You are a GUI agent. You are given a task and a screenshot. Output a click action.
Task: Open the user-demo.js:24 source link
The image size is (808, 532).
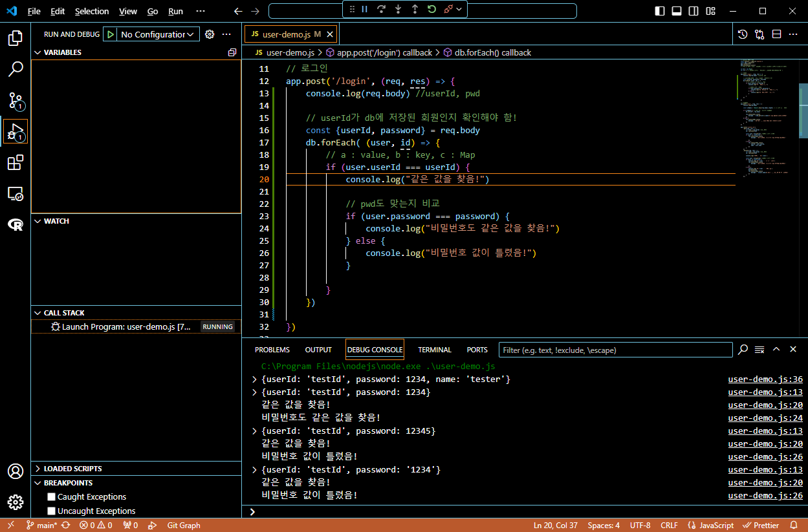[765, 418]
